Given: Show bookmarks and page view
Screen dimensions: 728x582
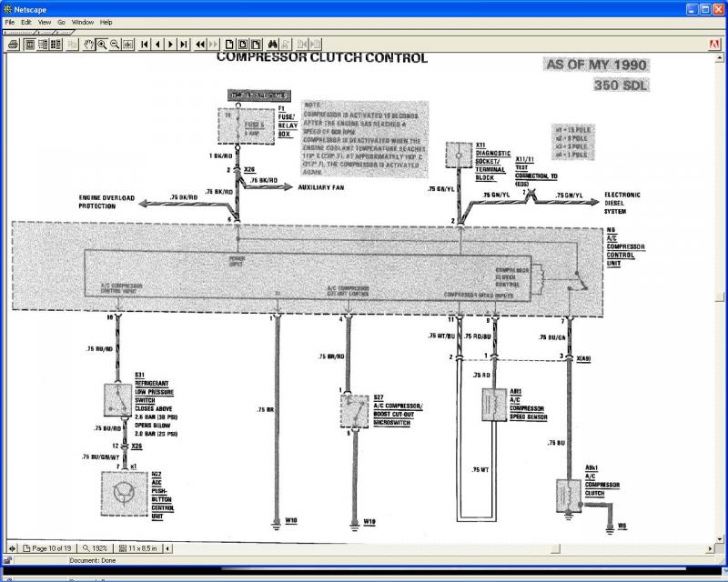Looking at the screenshot, I should [43, 45].
